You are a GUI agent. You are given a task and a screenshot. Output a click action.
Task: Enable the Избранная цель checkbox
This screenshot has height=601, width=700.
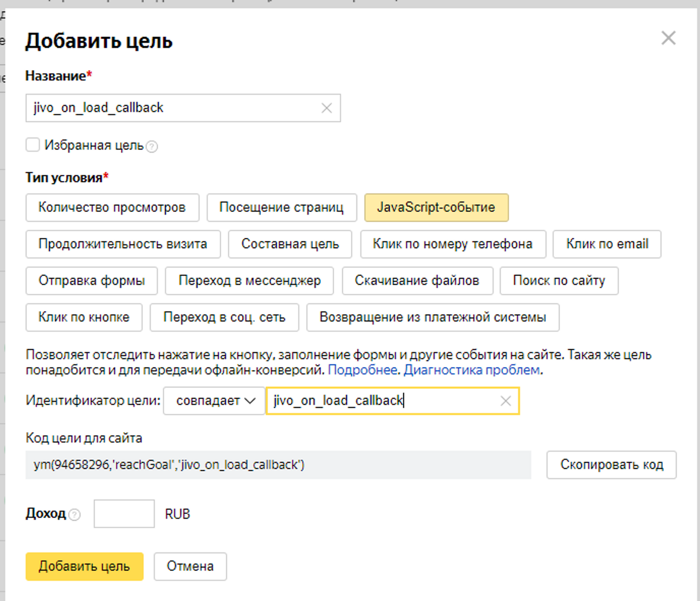click(x=32, y=145)
